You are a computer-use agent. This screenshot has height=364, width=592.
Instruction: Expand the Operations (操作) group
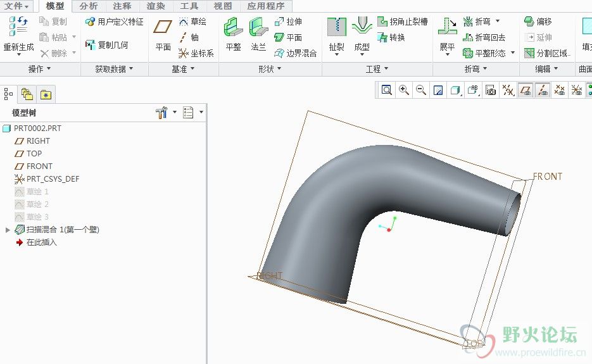(40, 69)
